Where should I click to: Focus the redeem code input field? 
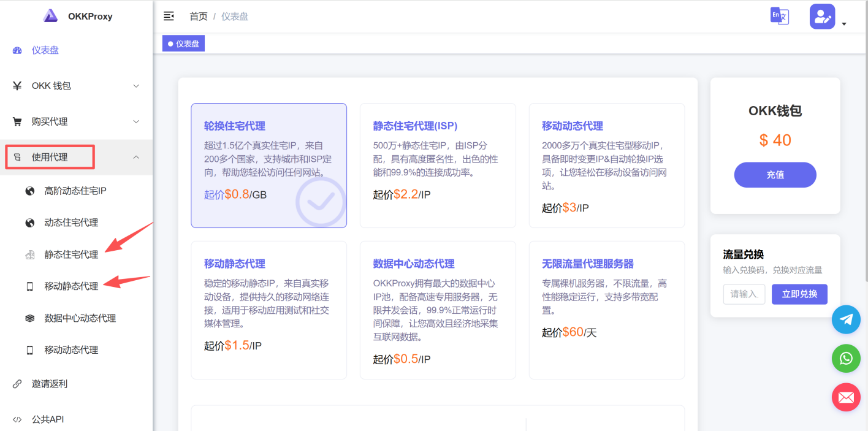[x=744, y=294]
